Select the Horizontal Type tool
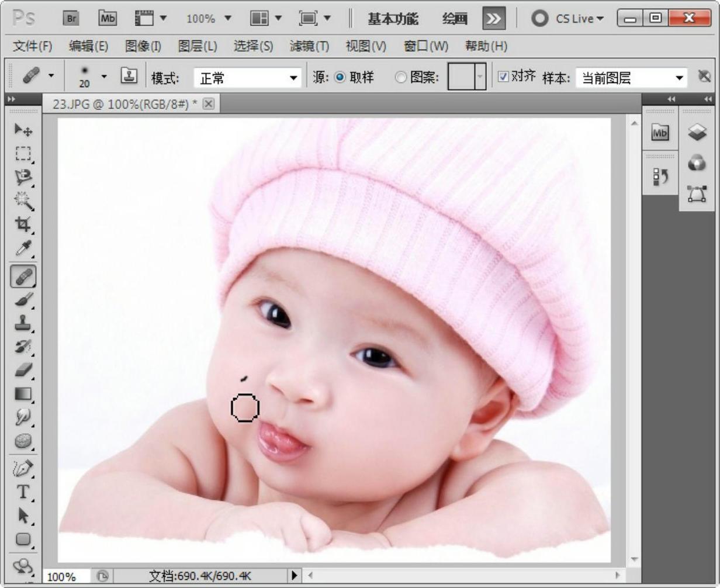Screen dimensions: 720x588 (x=23, y=492)
